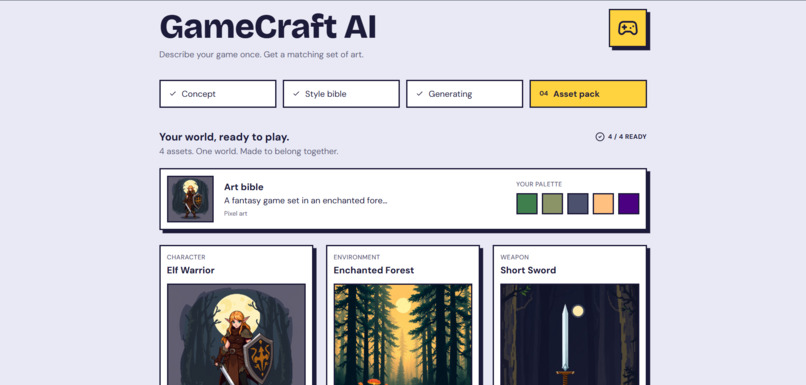The width and height of the screenshot is (806, 385).
Task: Go to the Concept step
Action: click(x=217, y=94)
